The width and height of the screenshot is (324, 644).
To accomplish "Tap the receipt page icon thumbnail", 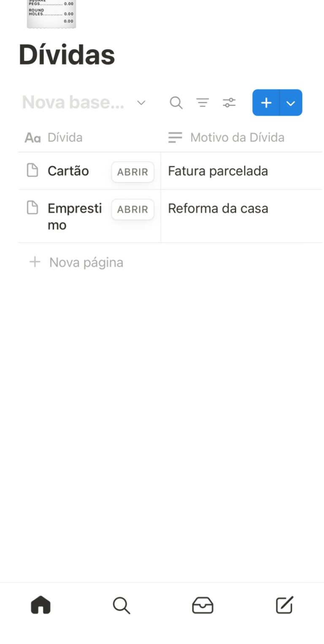I will pos(51,14).
